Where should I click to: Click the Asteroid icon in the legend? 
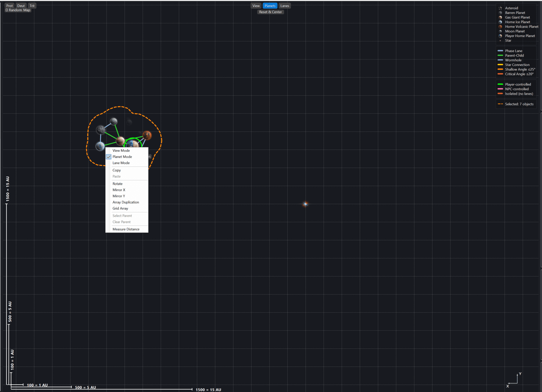500,8
